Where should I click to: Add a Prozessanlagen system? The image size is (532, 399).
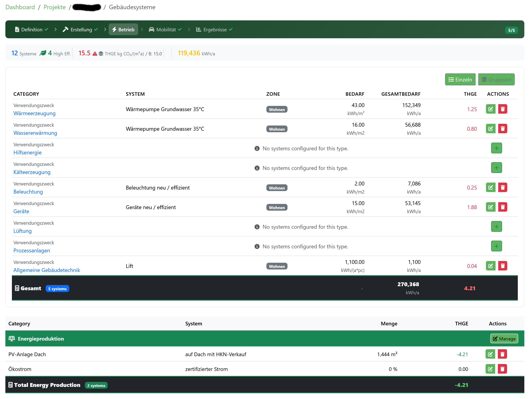pos(496,246)
